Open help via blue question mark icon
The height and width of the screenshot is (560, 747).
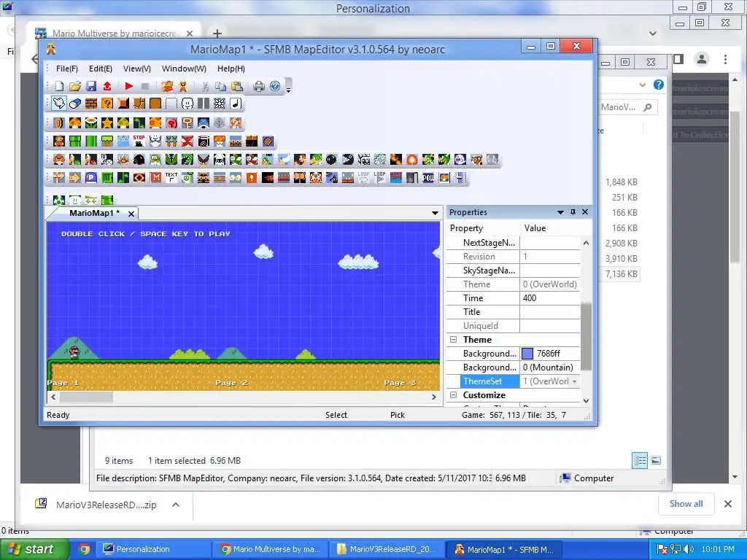[x=275, y=86]
